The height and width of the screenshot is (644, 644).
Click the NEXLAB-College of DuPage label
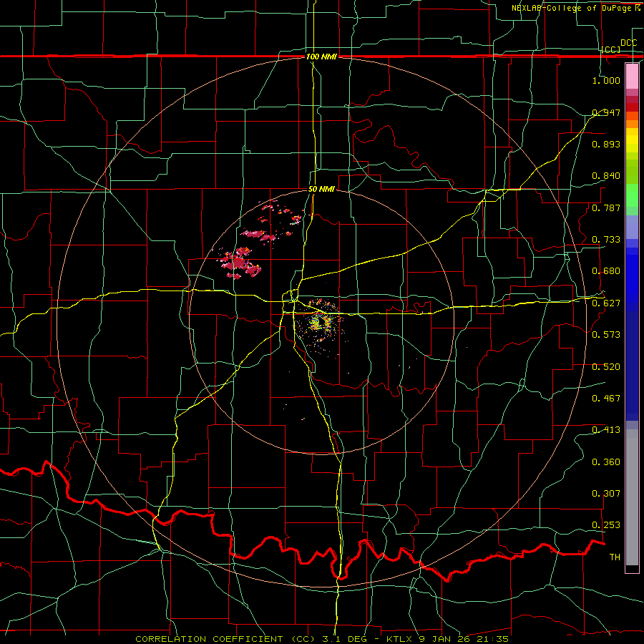coord(573,8)
